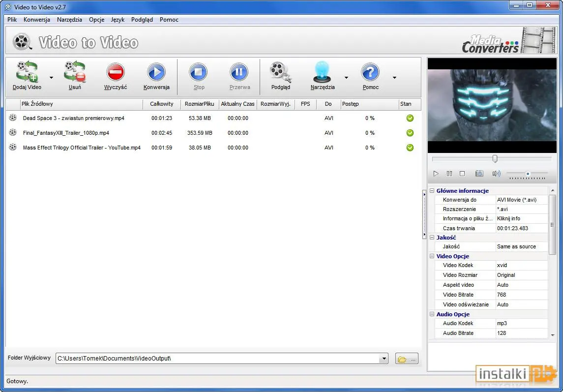Image resolution: width=563 pixels, height=392 pixels.
Task: Click the Stan column header
Action: tap(409, 104)
